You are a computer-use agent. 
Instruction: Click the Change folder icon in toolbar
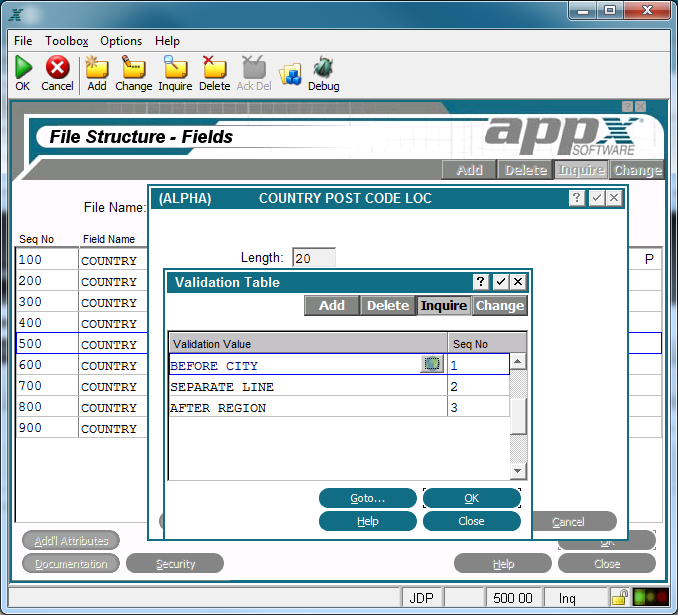pos(133,67)
